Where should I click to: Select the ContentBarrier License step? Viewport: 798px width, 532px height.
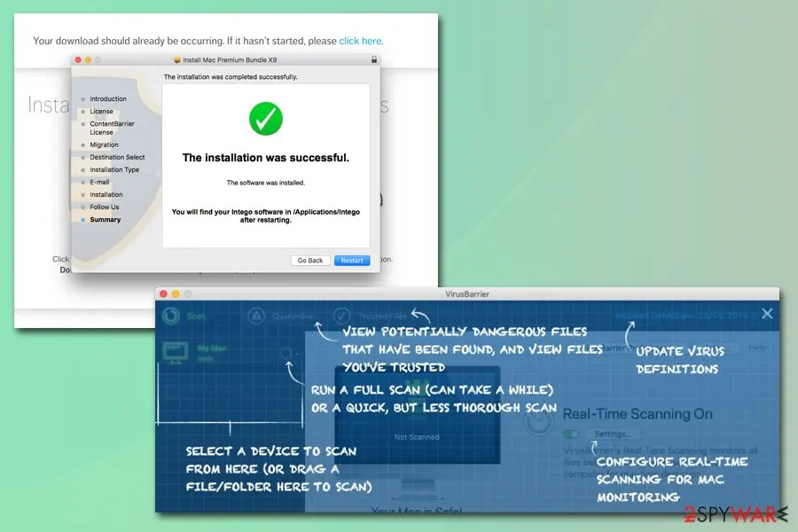tap(112, 128)
